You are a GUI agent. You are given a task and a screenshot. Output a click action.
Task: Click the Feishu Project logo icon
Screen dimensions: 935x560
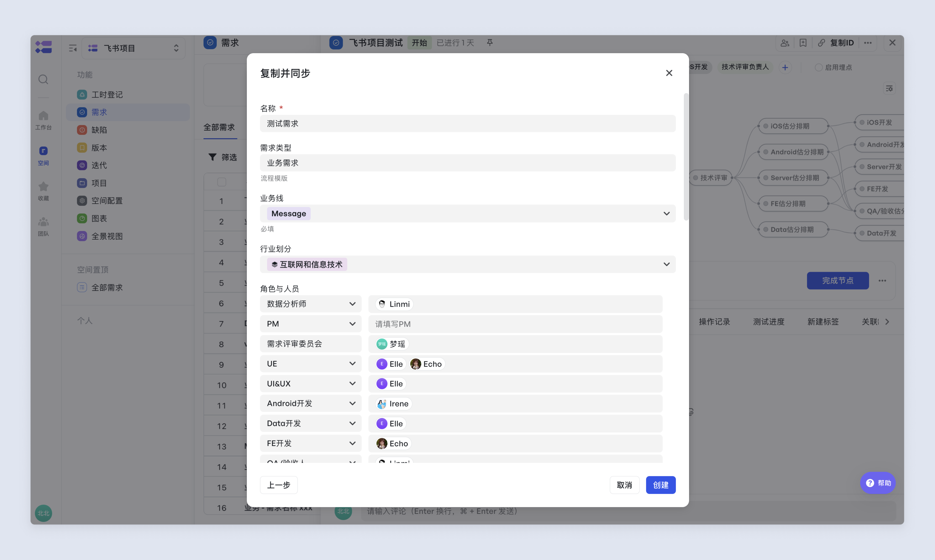43,47
